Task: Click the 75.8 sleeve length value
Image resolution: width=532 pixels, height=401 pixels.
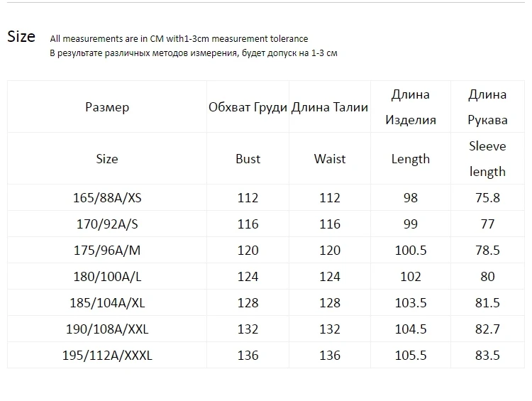Action: 487,197
